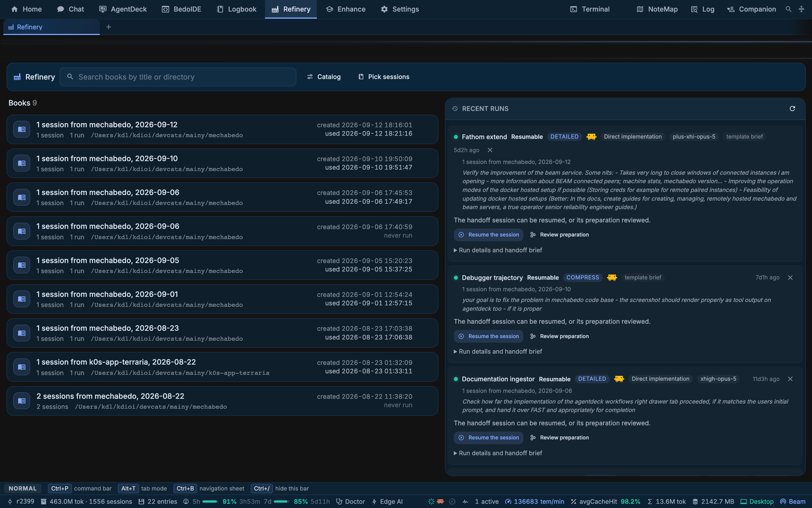Click the 22 entries save icon
812x508 pixels.
(142, 502)
